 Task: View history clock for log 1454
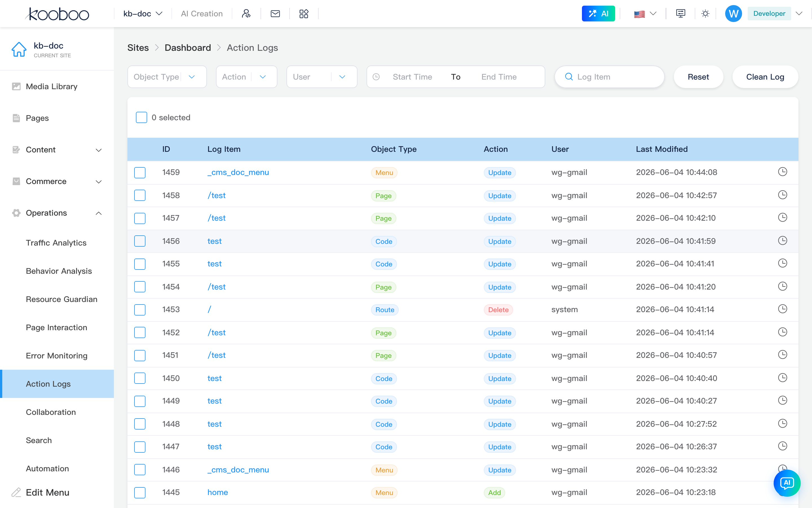tap(782, 286)
